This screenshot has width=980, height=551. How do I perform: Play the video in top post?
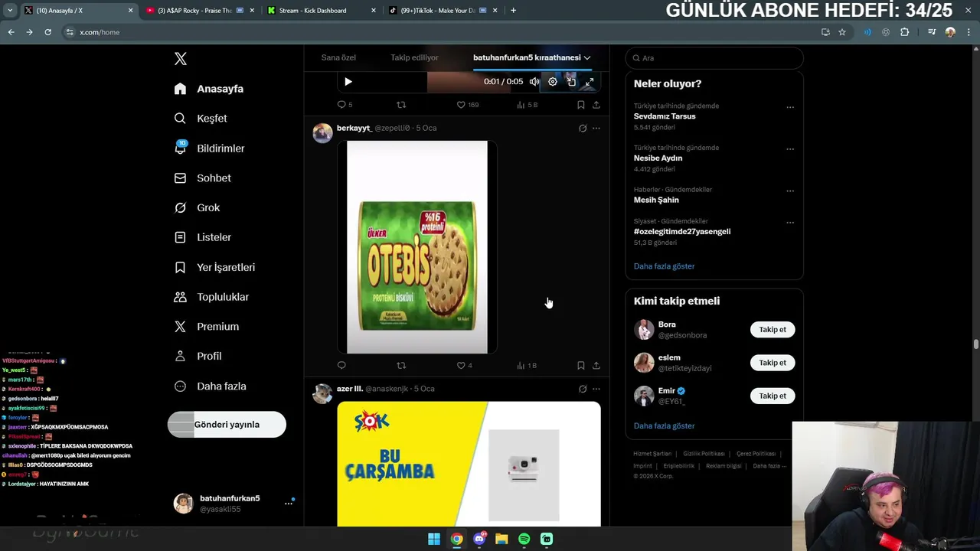[348, 82]
